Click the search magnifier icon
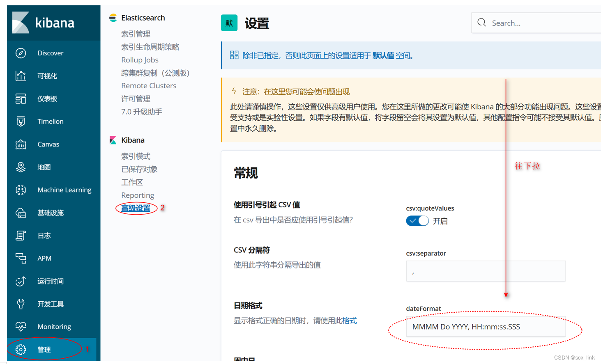The height and width of the screenshot is (364, 601). point(482,23)
